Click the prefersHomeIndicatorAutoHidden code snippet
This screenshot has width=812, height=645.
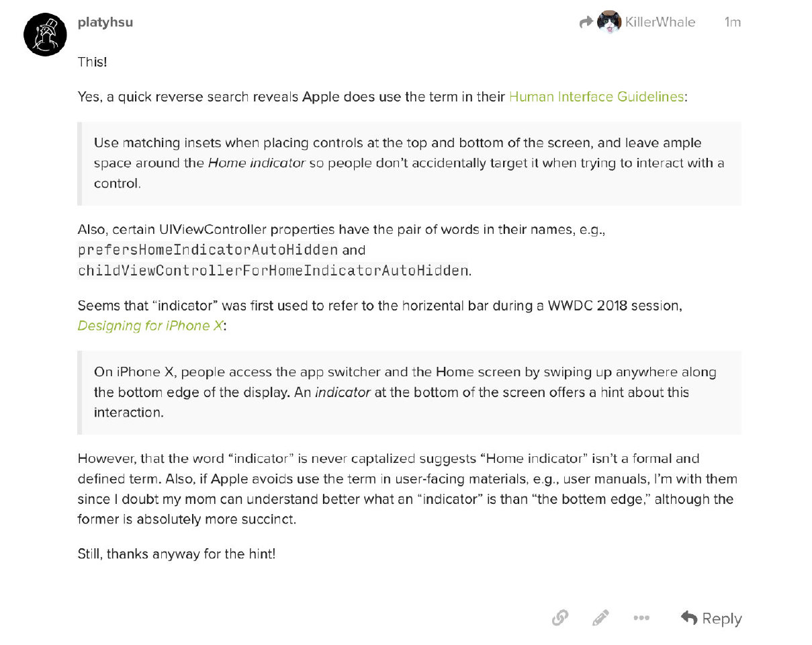tap(208, 251)
